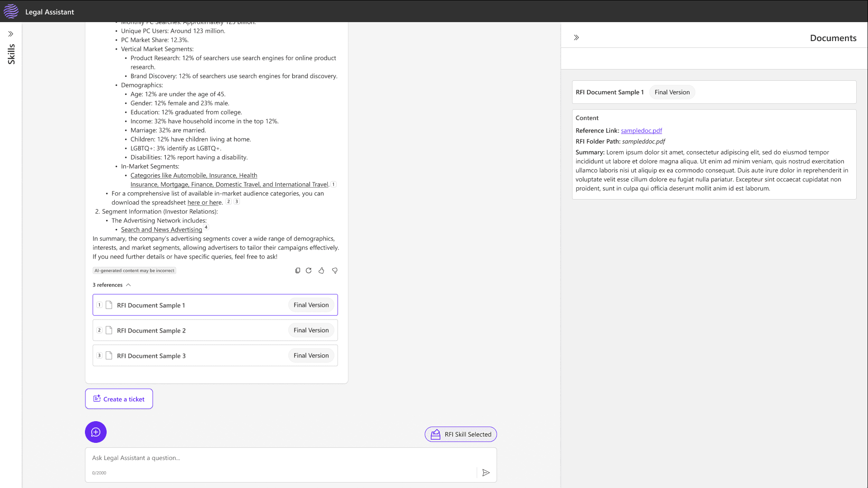This screenshot has width=868, height=488.
Task: Collapse the Documents panel
Action: click(x=576, y=38)
